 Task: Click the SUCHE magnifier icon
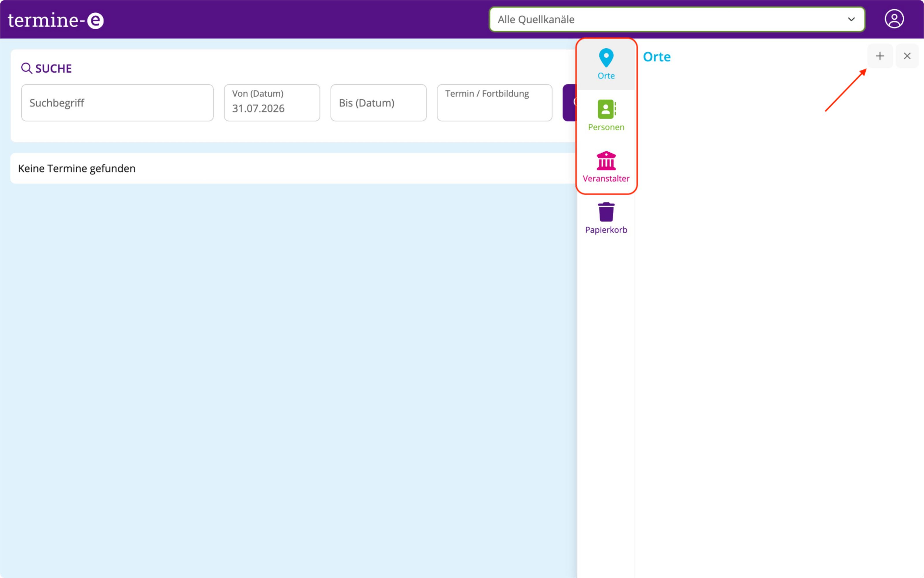(26, 68)
